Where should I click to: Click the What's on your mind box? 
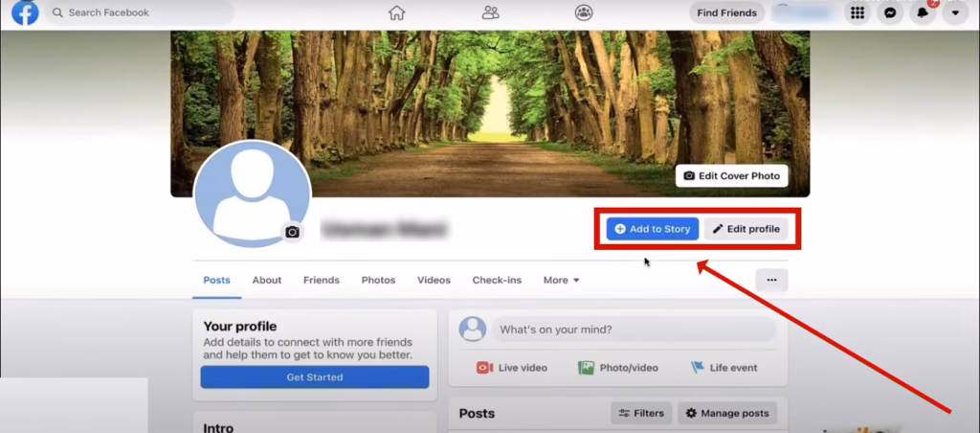[635, 330]
